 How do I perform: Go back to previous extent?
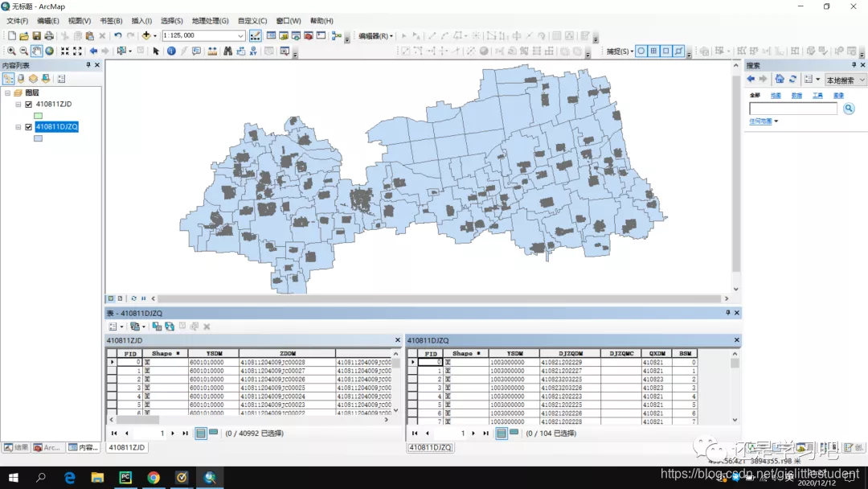pyautogui.click(x=93, y=51)
